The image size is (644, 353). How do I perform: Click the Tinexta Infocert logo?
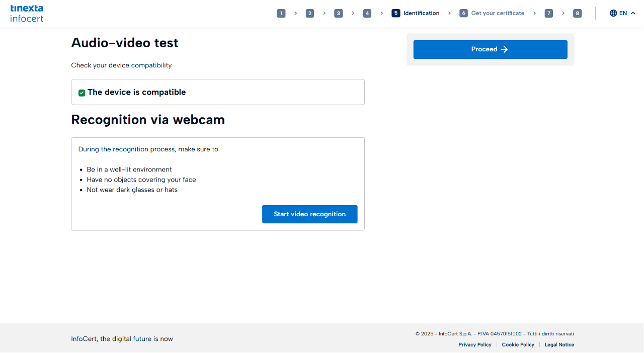point(27,14)
